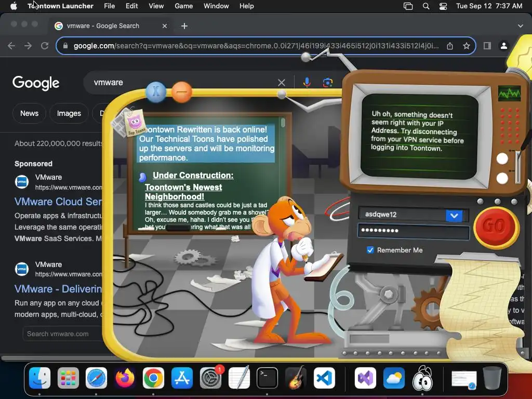532x399 pixels.
Task: Open GarageBand from the Dock
Action: coord(296,378)
